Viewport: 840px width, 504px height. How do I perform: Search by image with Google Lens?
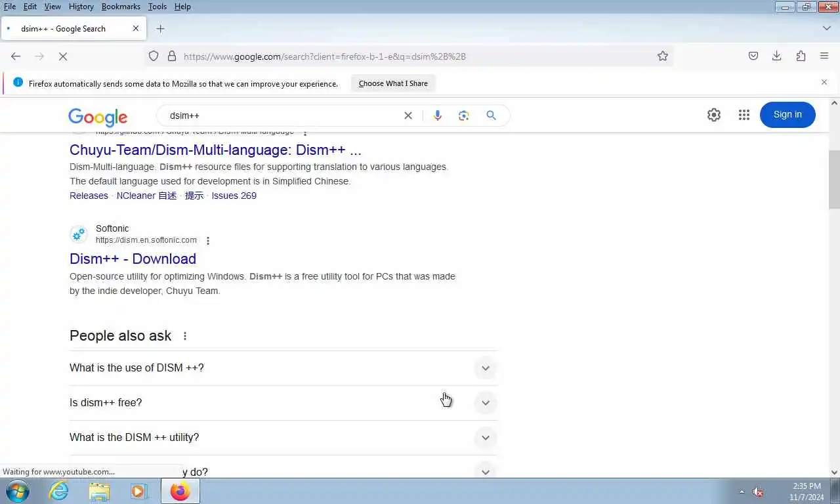[x=464, y=115]
